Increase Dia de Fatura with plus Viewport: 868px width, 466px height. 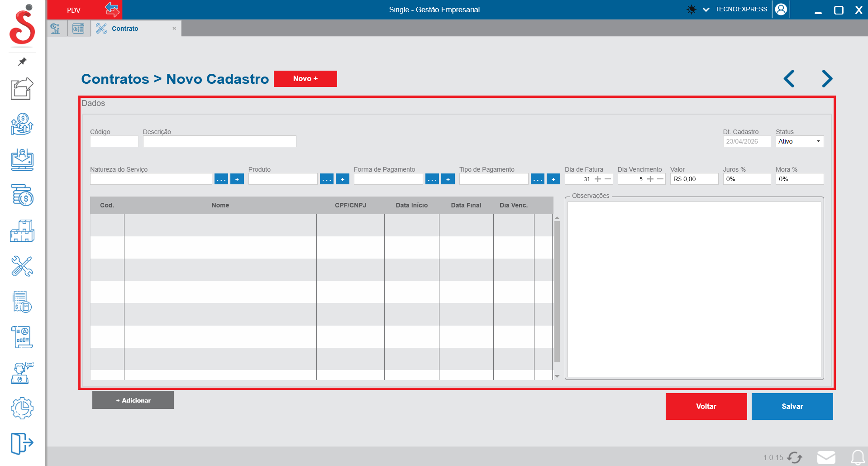(x=598, y=179)
